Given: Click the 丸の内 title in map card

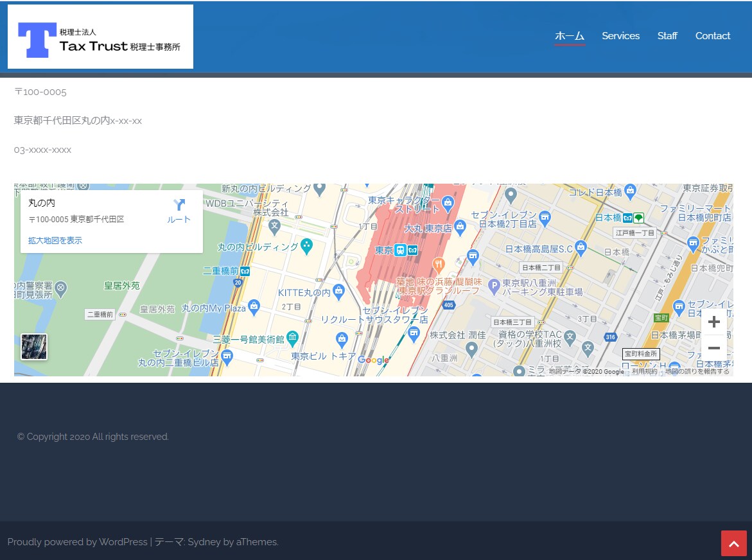Looking at the screenshot, I should click(42, 203).
